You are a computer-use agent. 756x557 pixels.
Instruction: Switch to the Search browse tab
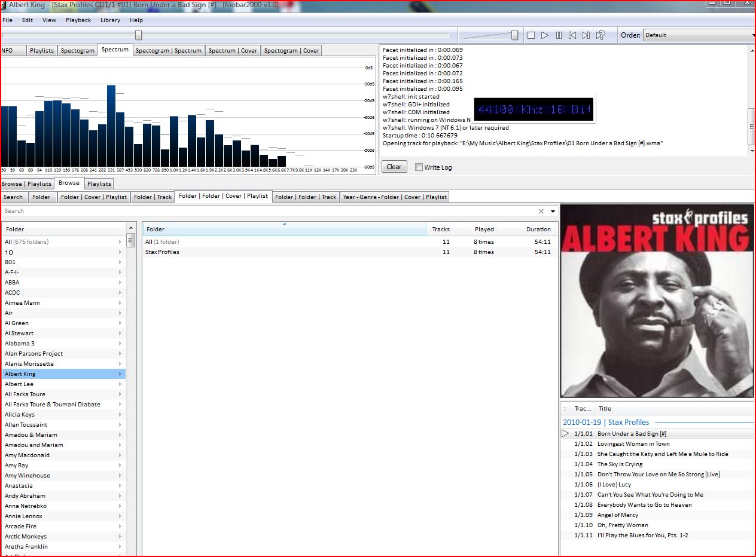tap(13, 197)
